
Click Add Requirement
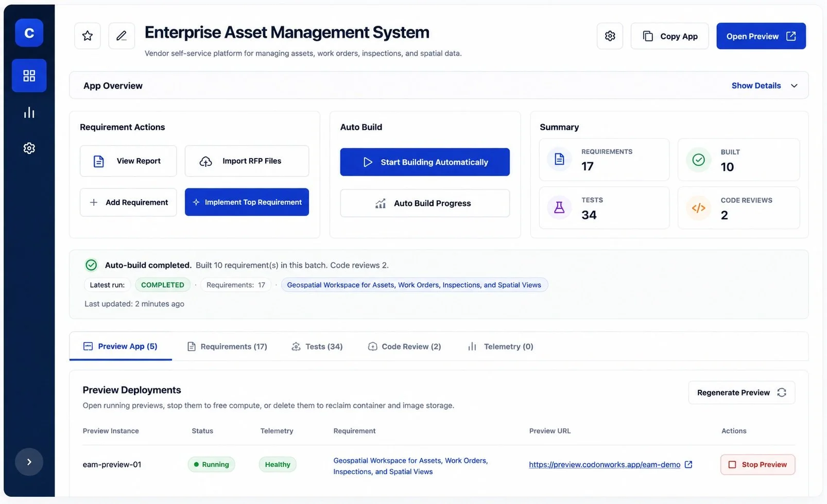pyautogui.click(x=128, y=202)
